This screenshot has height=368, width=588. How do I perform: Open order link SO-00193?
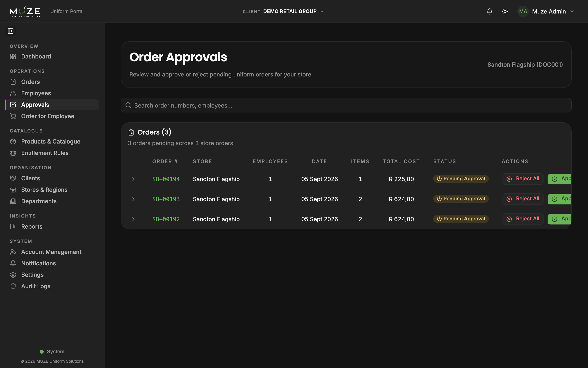(x=166, y=199)
